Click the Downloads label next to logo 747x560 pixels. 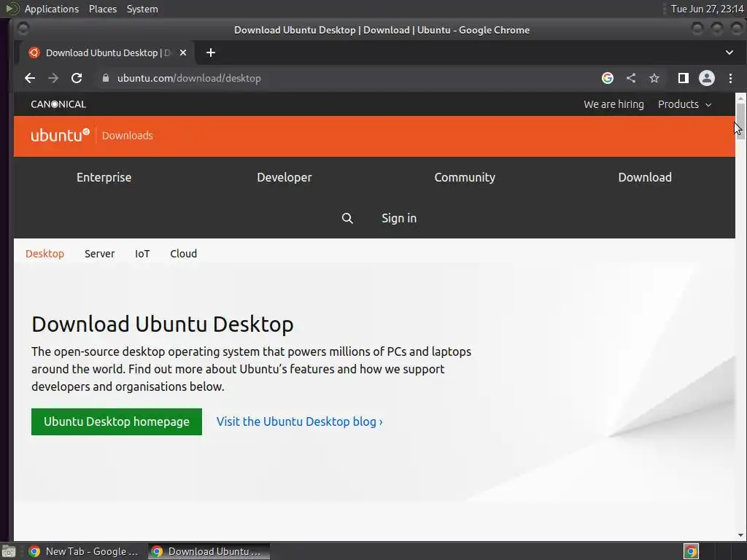point(127,136)
